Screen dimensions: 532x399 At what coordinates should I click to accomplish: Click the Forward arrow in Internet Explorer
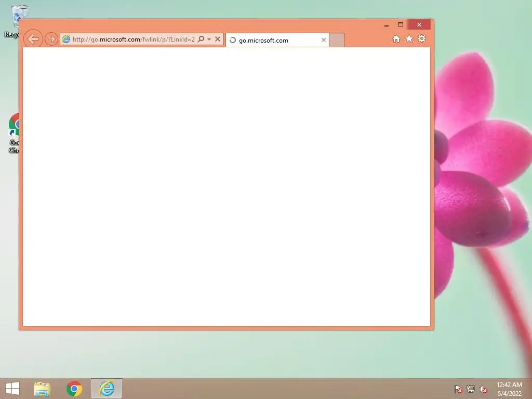tap(51, 39)
